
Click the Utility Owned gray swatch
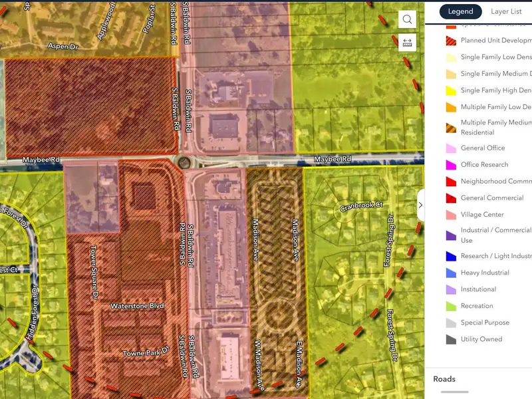click(450, 339)
